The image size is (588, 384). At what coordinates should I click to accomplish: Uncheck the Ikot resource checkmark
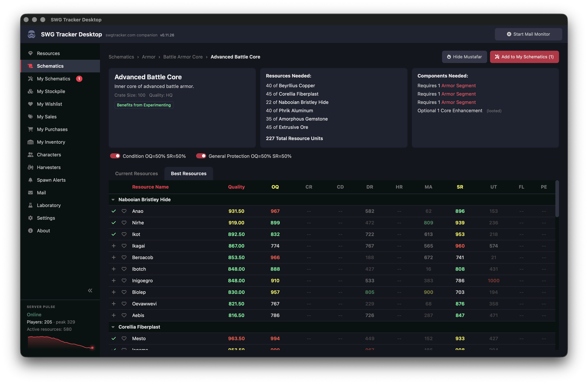coord(113,234)
